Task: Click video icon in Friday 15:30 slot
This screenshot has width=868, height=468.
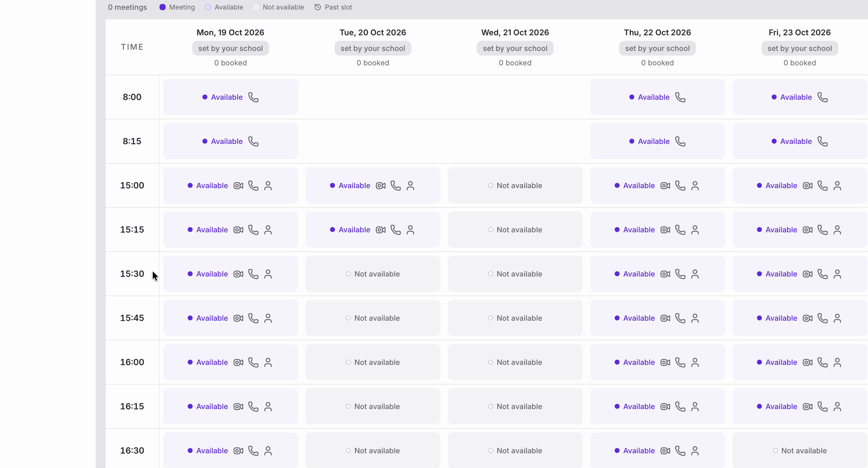Action: tap(807, 274)
